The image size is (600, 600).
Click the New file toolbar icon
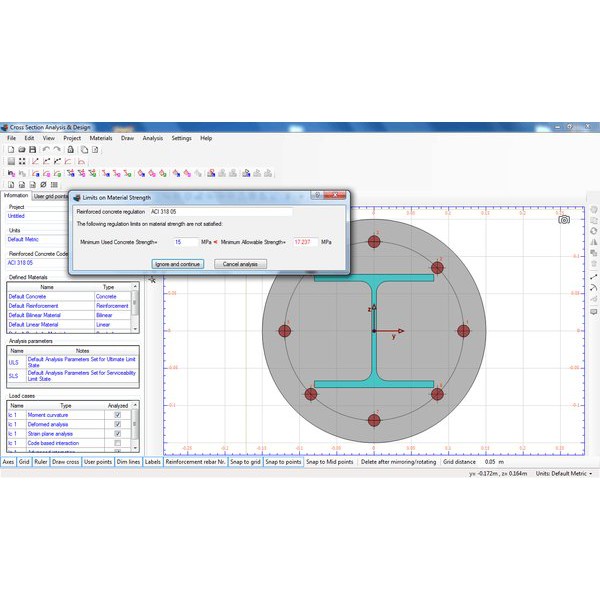click(x=10, y=150)
